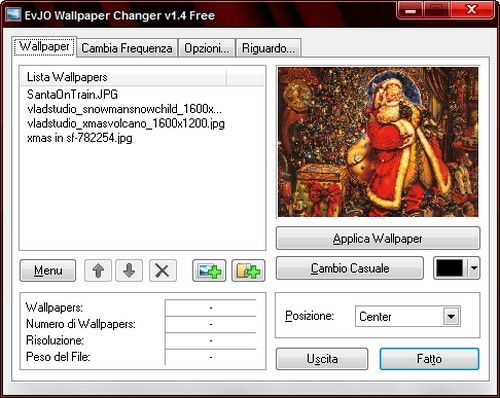The height and width of the screenshot is (398, 500).
Task: Open the Posizione dropdown arrow
Action: pos(451,316)
